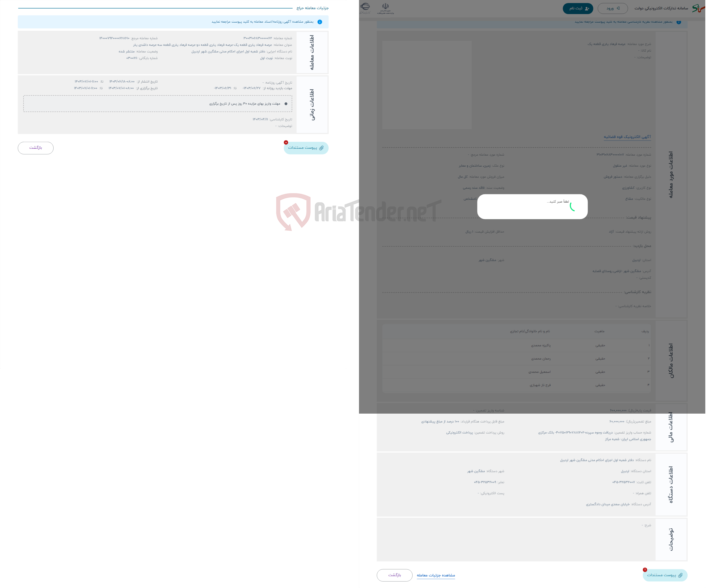This screenshot has width=718, height=588.
Task: Click بازگشت button in the left panel
Action: (x=36, y=148)
